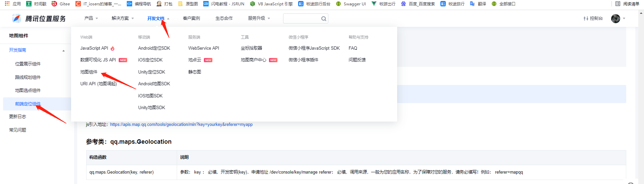This screenshot has height=184, width=644.
Task: Open the 牧途旅行 bookmark
Action: pos(452,4)
